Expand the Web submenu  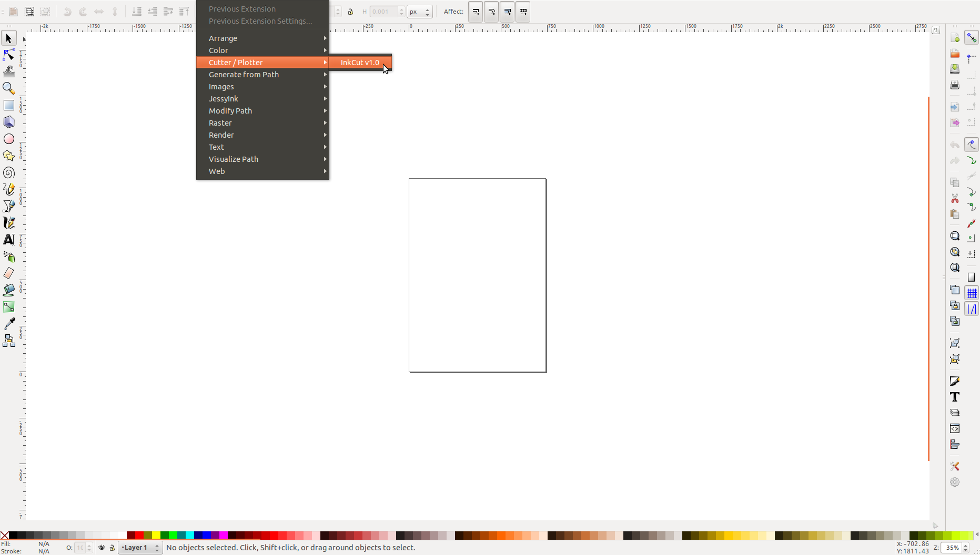[x=262, y=171]
